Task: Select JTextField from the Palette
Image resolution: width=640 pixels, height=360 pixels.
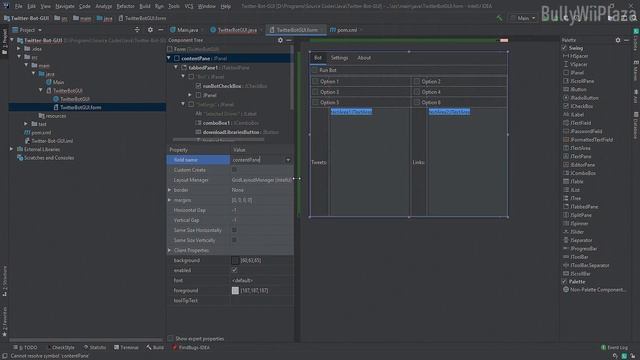Action: pos(577,123)
